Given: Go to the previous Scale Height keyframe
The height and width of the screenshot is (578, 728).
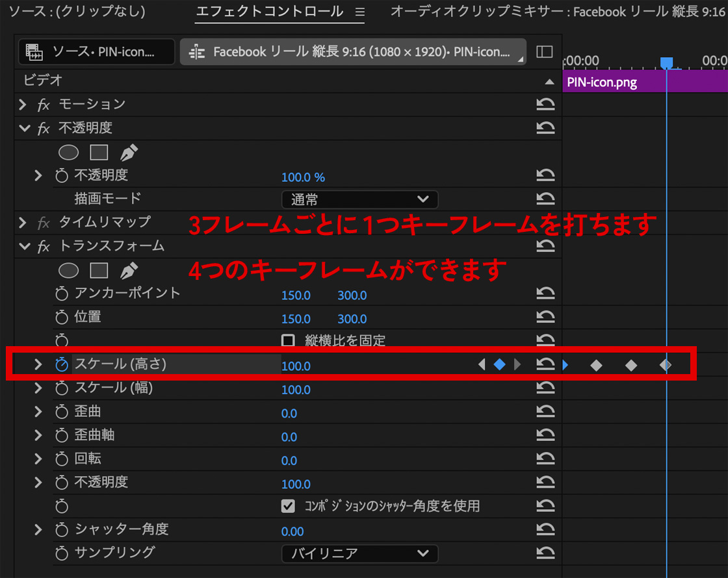Looking at the screenshot, I should pyautogui.click(x=482, y=364).
